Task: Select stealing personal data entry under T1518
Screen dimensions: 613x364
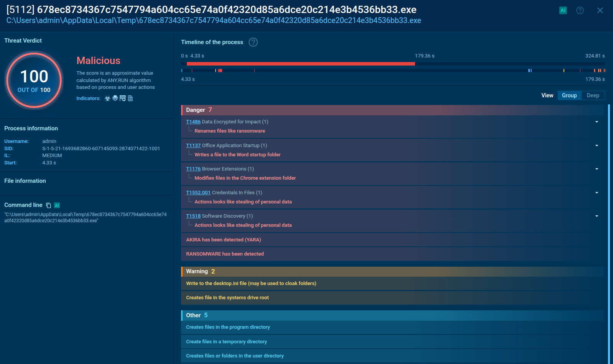Action: tap(243, 225)
